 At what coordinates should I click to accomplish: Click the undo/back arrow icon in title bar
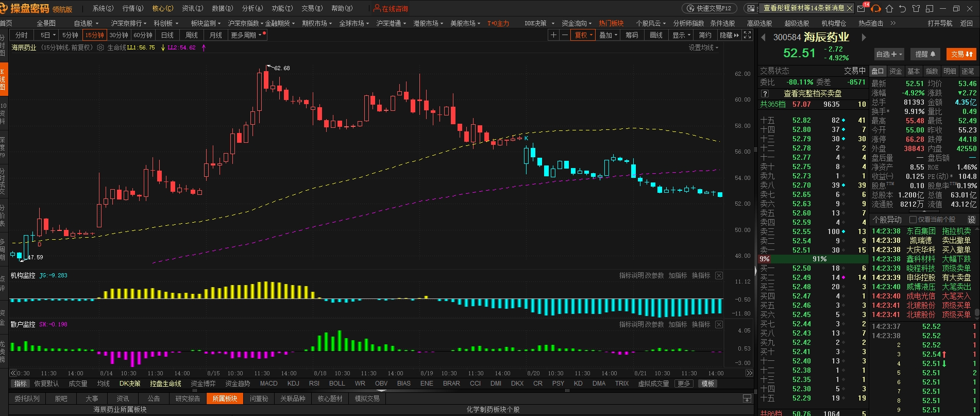pos(903,8)
